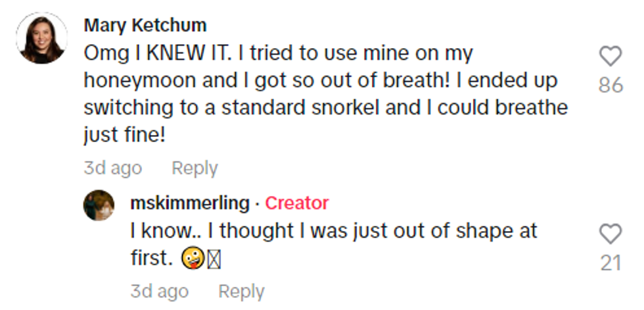
Task: Click the 3d ago timestamp under Mary's comment
Action: pos(112,168)
